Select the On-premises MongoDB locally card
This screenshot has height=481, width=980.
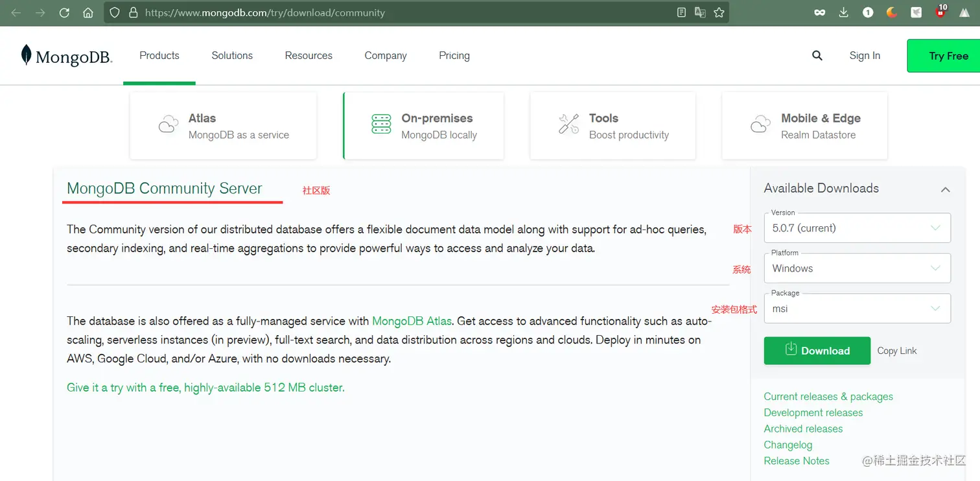pyautogui.click(x=423, y=126)
